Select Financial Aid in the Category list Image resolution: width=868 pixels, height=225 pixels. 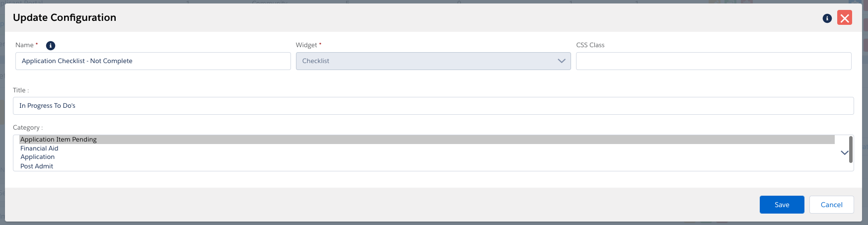[x=39, y=149]
